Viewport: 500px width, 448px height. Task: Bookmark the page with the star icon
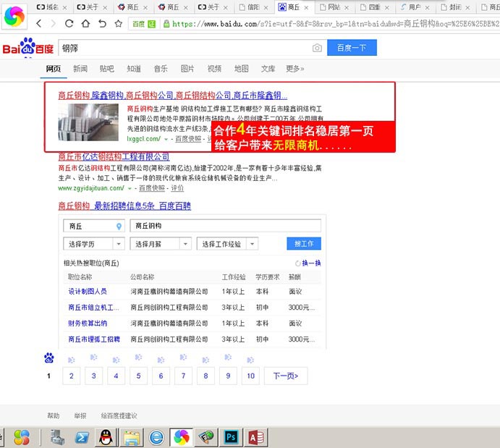click(119, 23)
